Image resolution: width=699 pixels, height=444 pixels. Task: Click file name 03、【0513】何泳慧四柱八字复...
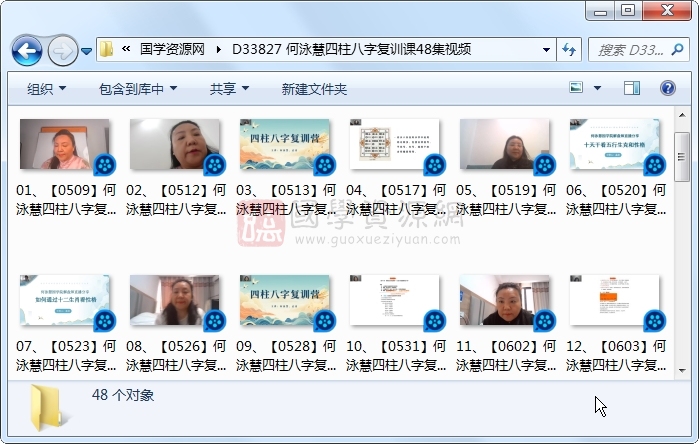286,199
